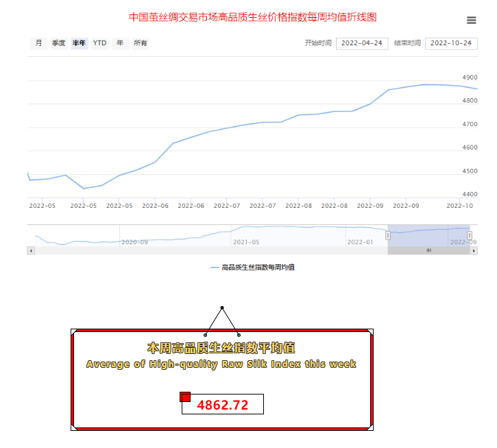Click the navigator left scroll arrow
497x448 pixels.
pos(30,250)
